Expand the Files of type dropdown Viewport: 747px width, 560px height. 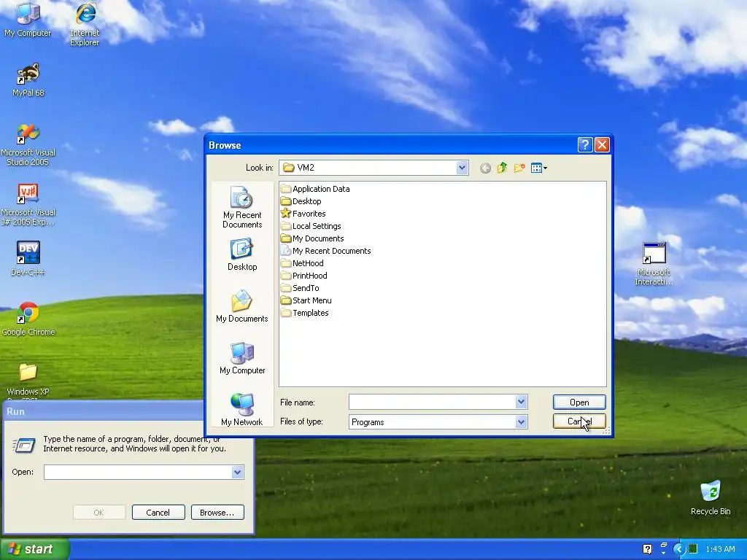(521, 422)
